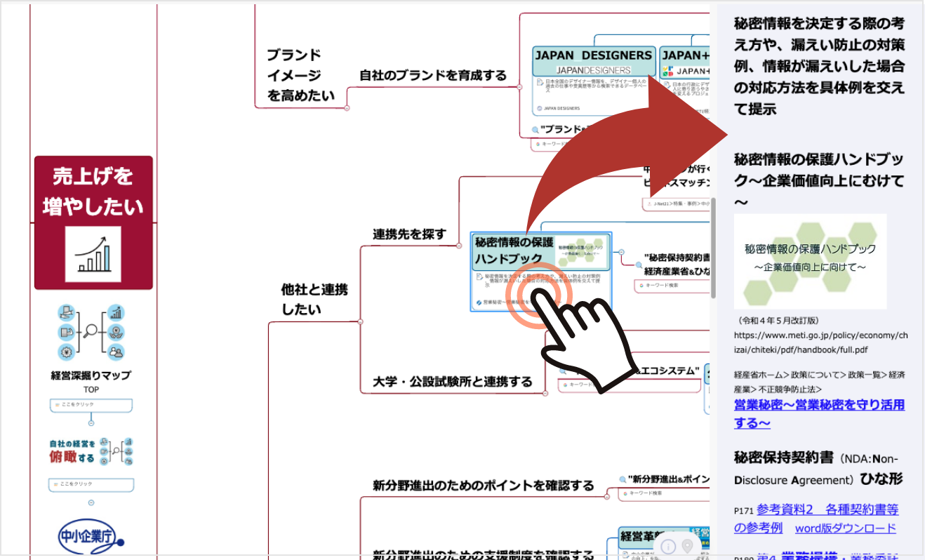Open JAPAN DESIGNERS link at card bottom
This screenshot has width=925, height=560.
tap(562, 109)
